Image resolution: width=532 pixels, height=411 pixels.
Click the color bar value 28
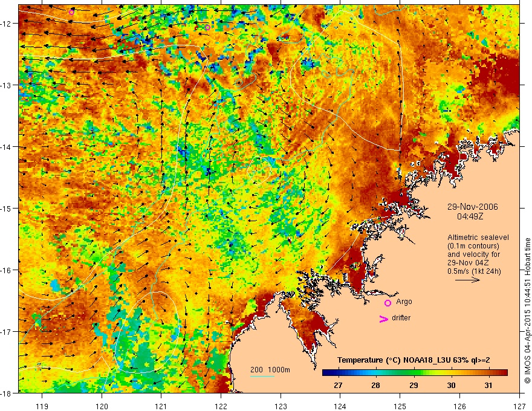pos(375,385)
